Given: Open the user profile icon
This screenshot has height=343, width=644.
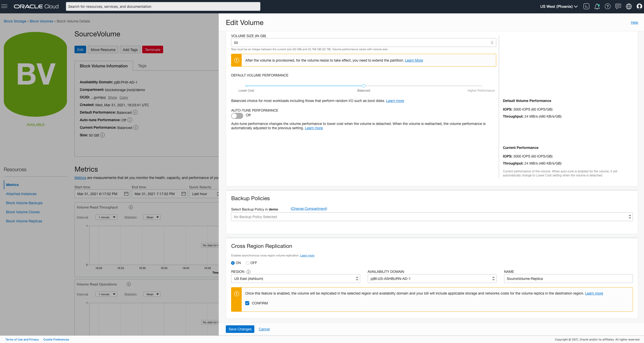Looking at the screenshot, I should point(639,7).
